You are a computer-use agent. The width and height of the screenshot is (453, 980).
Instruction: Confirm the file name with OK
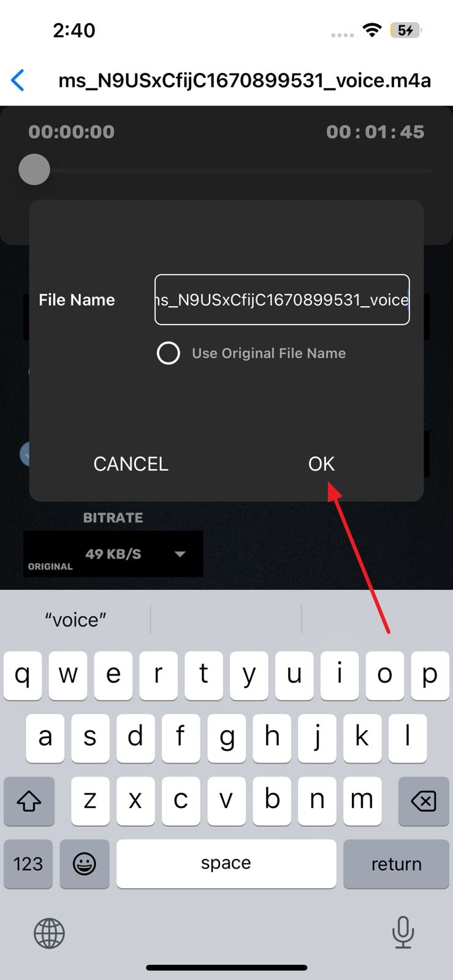coord(321,464)
